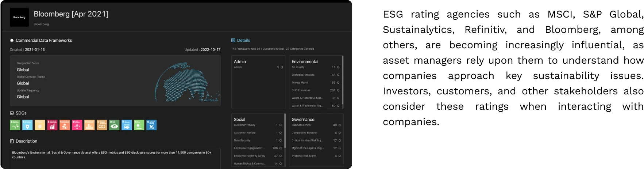
Task: Click the SDG 11 Sustainable Cities icon
Action: (x=89, y=125)
